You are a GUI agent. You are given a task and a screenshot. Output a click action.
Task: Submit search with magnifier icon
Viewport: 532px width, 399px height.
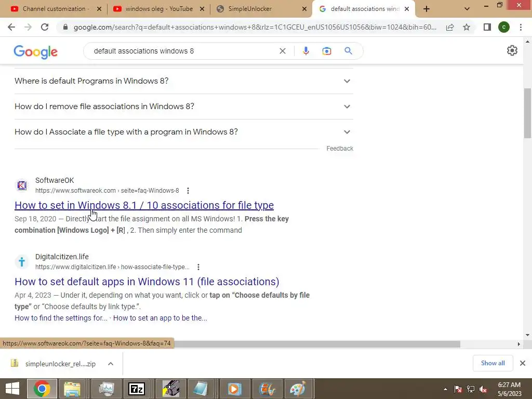[348, 51]
